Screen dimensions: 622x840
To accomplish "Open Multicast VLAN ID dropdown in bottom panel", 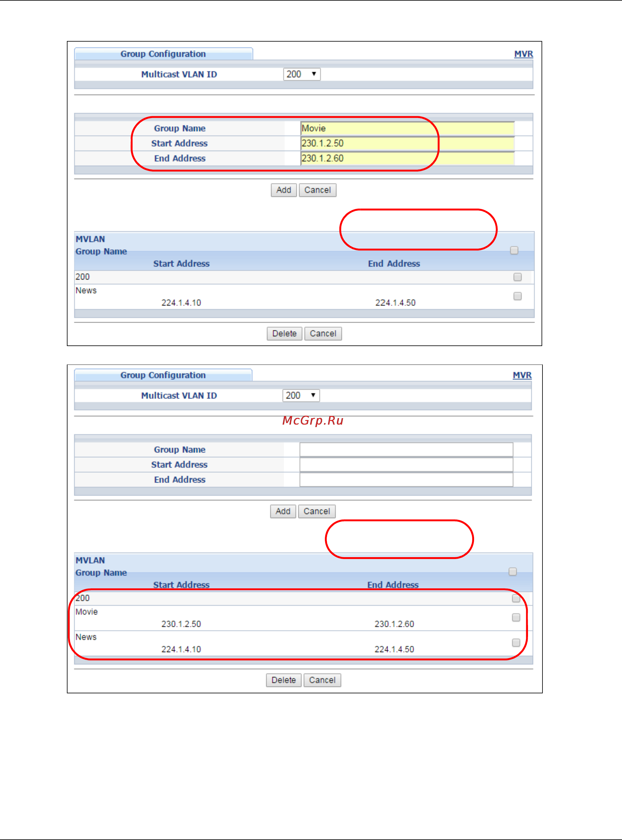I will (301, 396).
